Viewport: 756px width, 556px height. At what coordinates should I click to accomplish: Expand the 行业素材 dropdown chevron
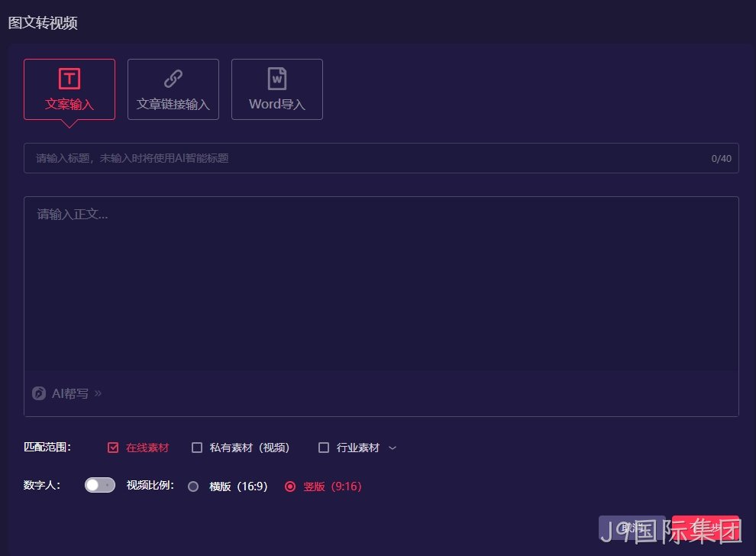pyautogui.click(x=393, y=448)
